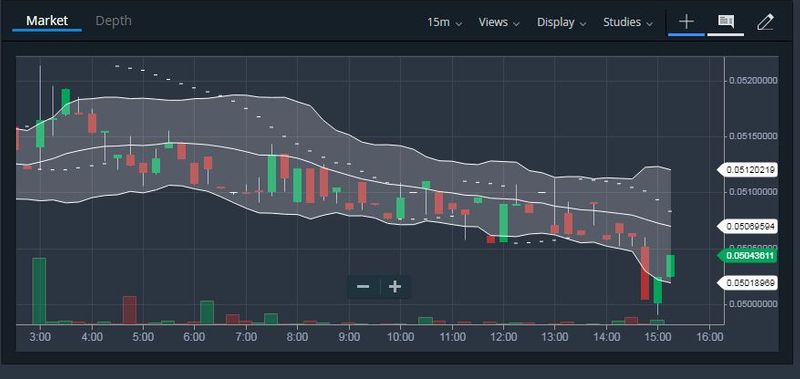Image resolution: width=800 pixels, height=379 pixels.
Task: Click the 3:00 time axis label
Action: [x=40, y=337]
